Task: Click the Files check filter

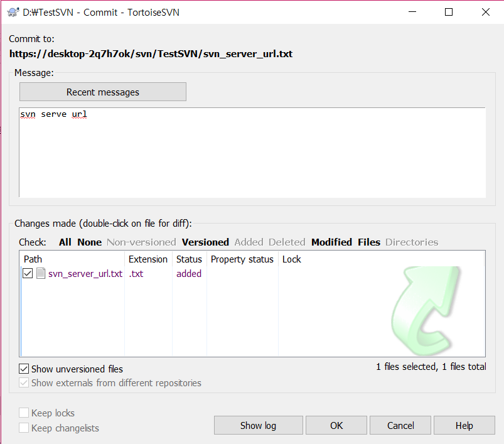Action: coord(369,242)
